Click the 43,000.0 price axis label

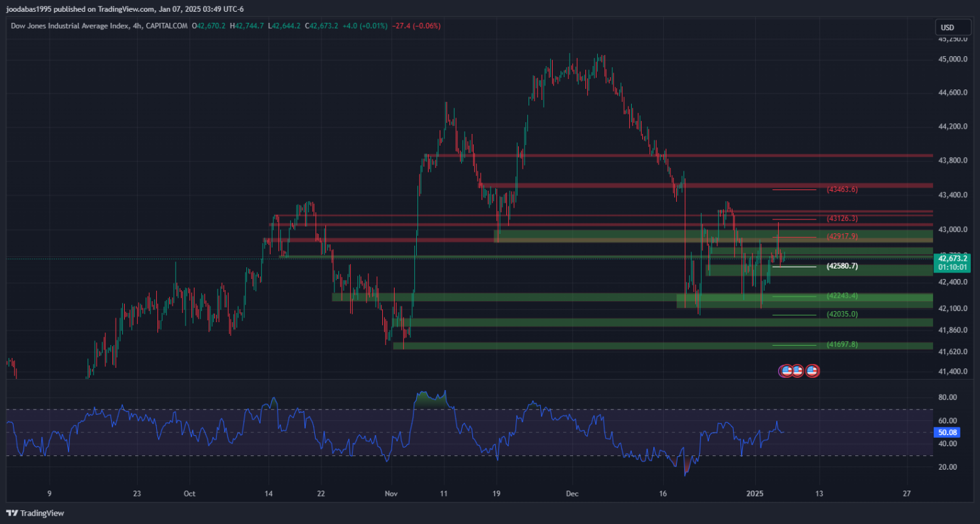click(x=953, y=230)
